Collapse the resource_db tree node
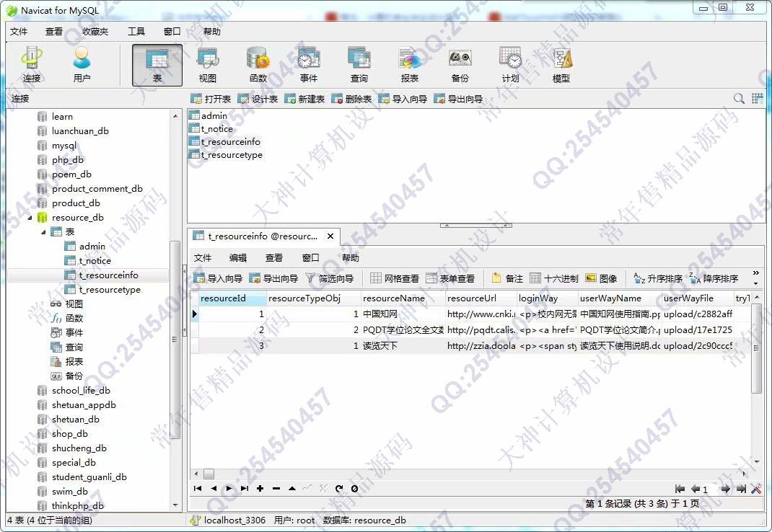772x532 pixels. pos(30,218)
